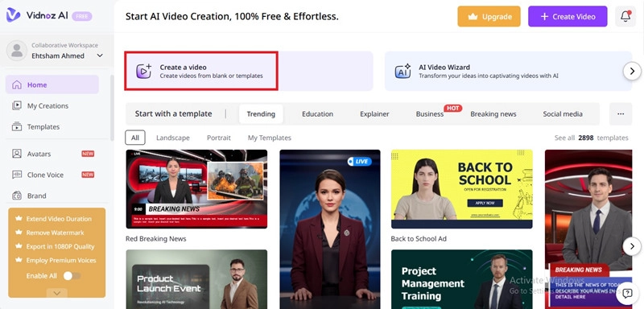Image resolution: width=644 pixels, height=309 pixels.
Task: Expand the Ehtsham Ahmed workspace dropdown
Action: click(x=100, y=56)
